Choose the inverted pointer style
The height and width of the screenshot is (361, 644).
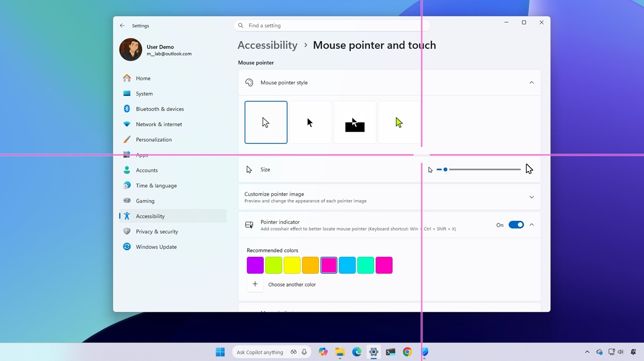[x=355, y=122]
